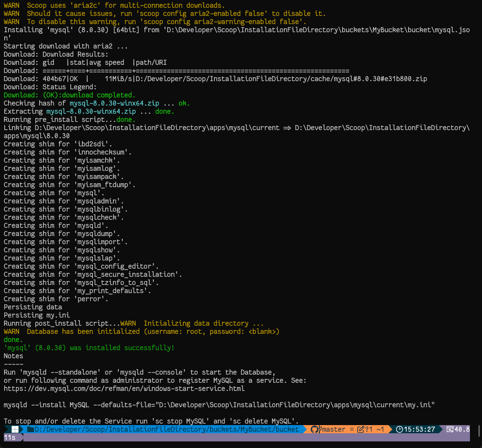Click the zip filename in the 'Extracting' line
This screenshot has width=482, height=448.
coord(91,111)
